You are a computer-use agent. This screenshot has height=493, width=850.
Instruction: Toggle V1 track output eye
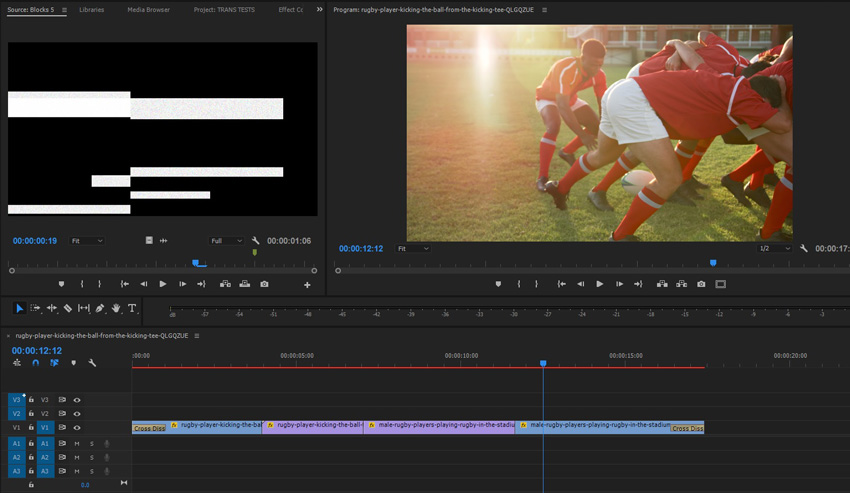[x=77, y=428]
